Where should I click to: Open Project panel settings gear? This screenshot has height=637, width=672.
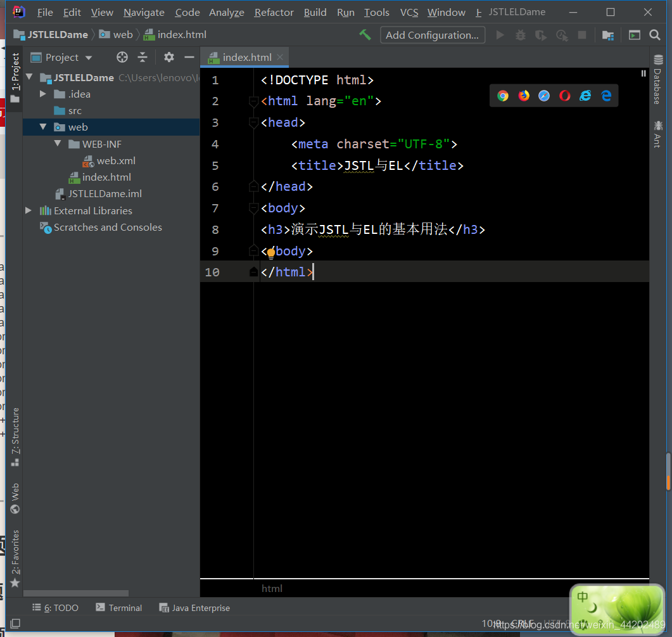(x=169, y=57)
